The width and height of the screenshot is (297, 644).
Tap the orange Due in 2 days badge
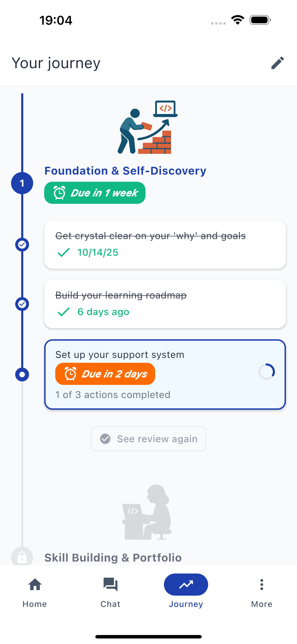(105, 374)
